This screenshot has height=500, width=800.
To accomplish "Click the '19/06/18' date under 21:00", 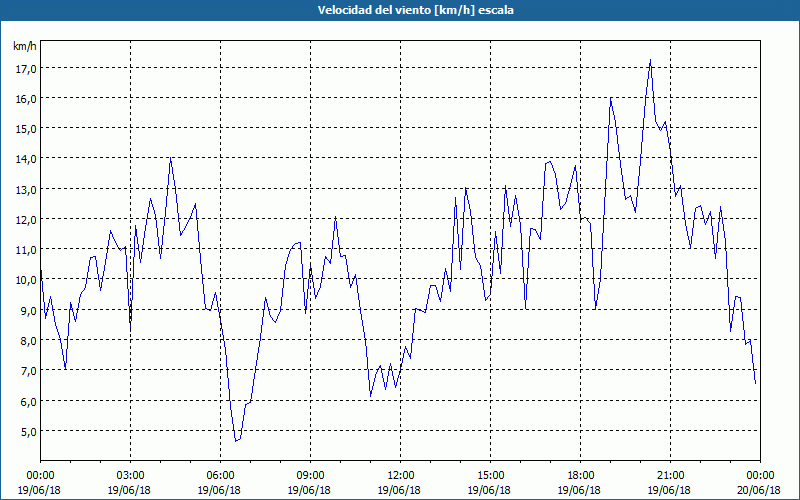I will 670,490.
